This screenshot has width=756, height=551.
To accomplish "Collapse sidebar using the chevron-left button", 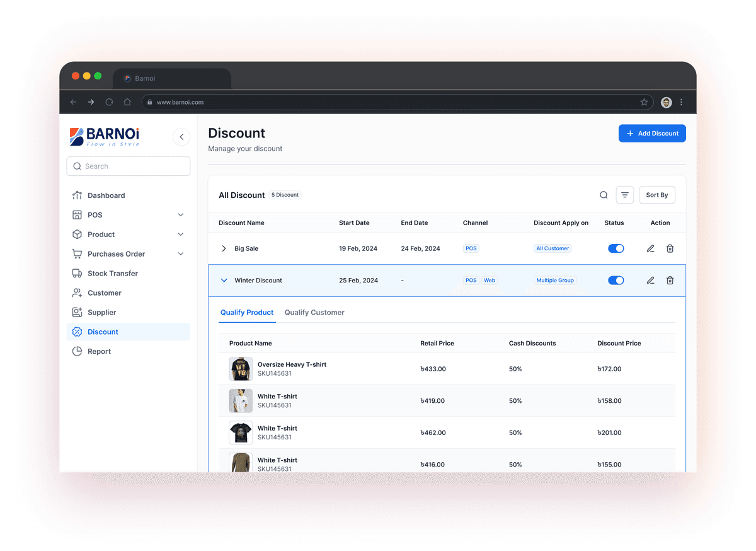I will pyautogui.click(x=181, y=137).
